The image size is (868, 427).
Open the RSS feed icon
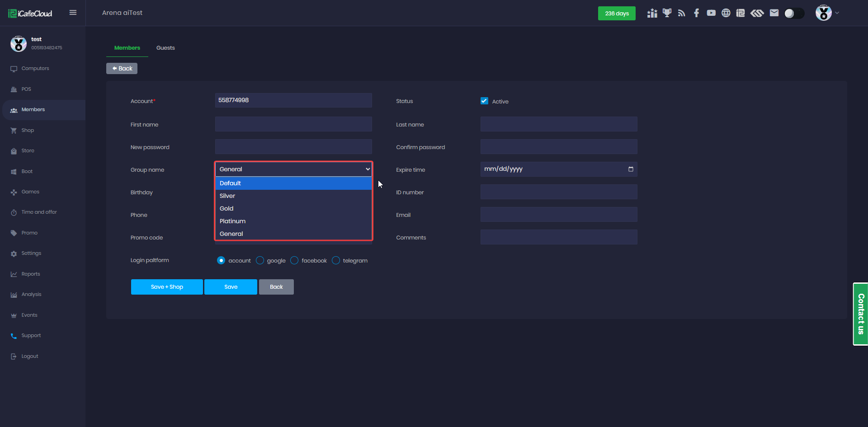[x=681, y=13]
